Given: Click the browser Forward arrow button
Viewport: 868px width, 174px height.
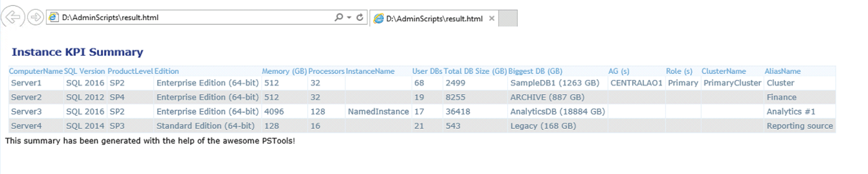Looking at the screenshot, I should [35, 17].
